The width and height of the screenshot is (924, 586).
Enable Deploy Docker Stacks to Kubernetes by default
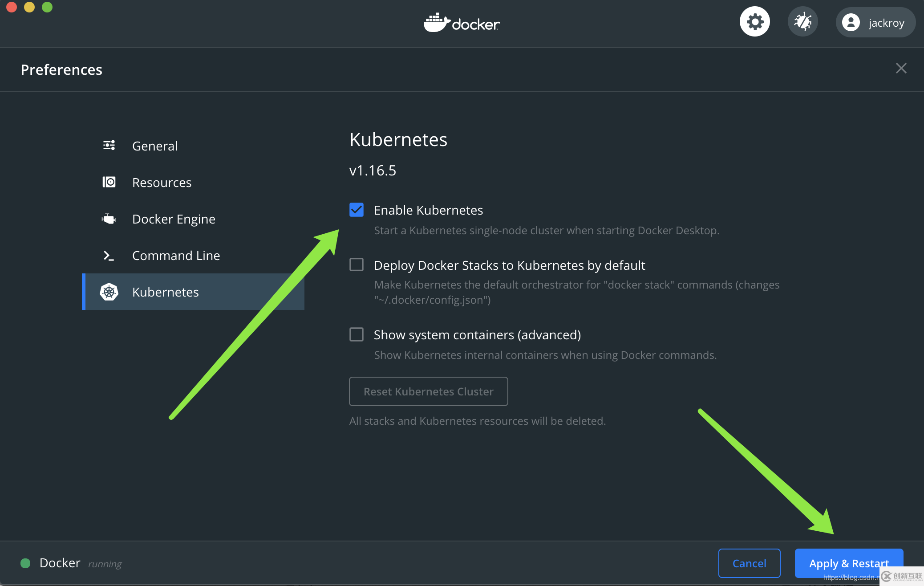(356, 265)
